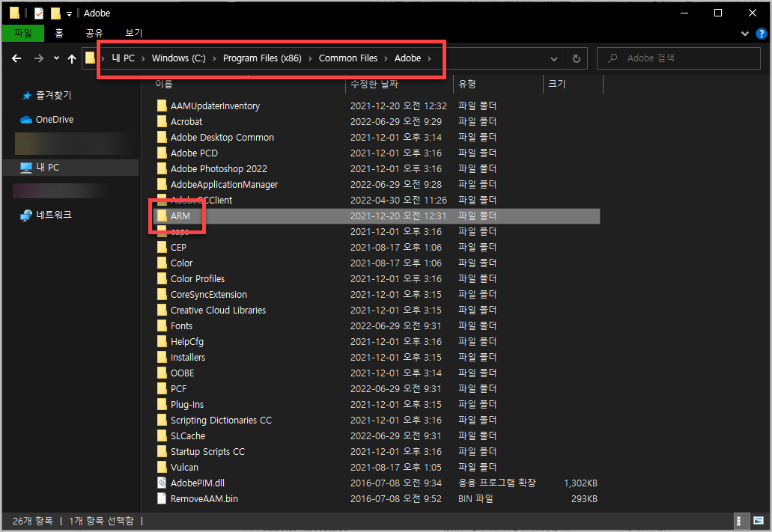The height and width of the screenshot is (532, 772).
Task: Open the recent locations dropdown arrow
Action: (x=57, y=58)
